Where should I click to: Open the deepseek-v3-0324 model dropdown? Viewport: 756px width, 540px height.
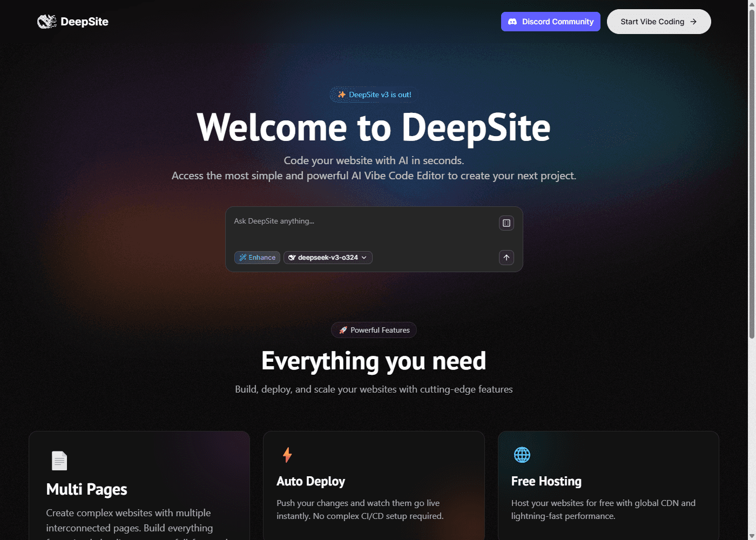[x=328, y=258]
